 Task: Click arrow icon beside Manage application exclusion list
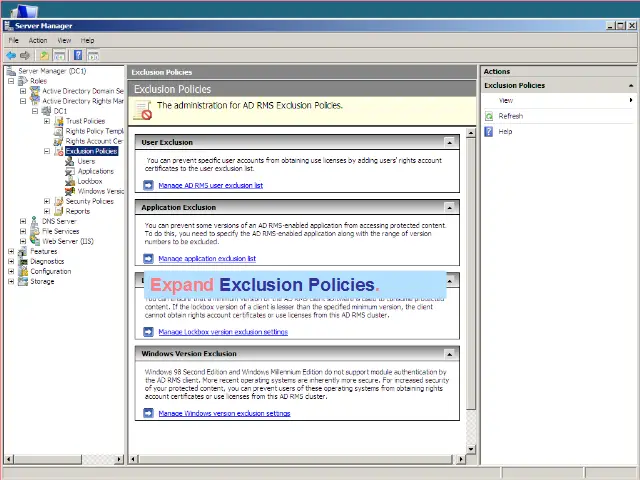[x=148, y=258]
